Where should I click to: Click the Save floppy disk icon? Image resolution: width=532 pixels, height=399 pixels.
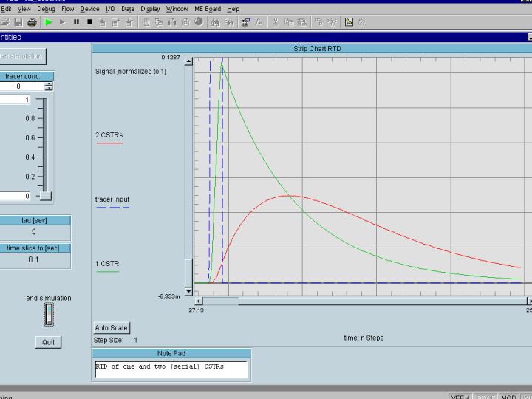point(20,22)
